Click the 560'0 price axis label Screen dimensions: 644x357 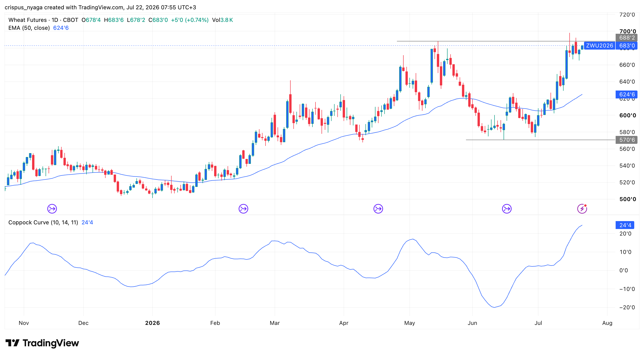627,149
